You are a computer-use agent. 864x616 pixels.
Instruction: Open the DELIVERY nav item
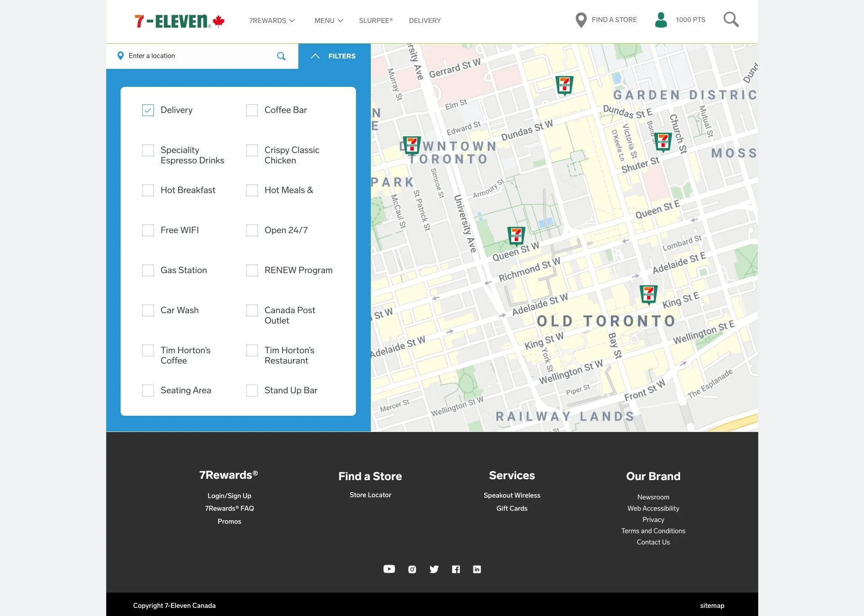point(425,21)
